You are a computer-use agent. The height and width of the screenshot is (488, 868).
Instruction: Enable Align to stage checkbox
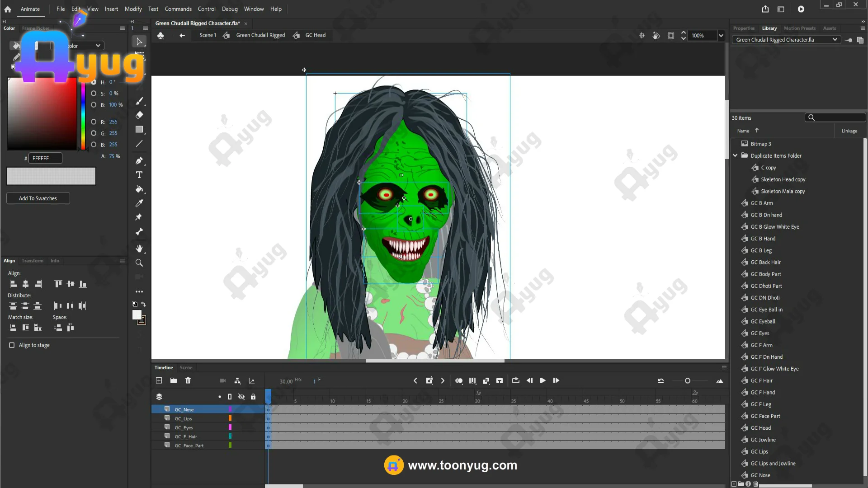coord(12,345)
